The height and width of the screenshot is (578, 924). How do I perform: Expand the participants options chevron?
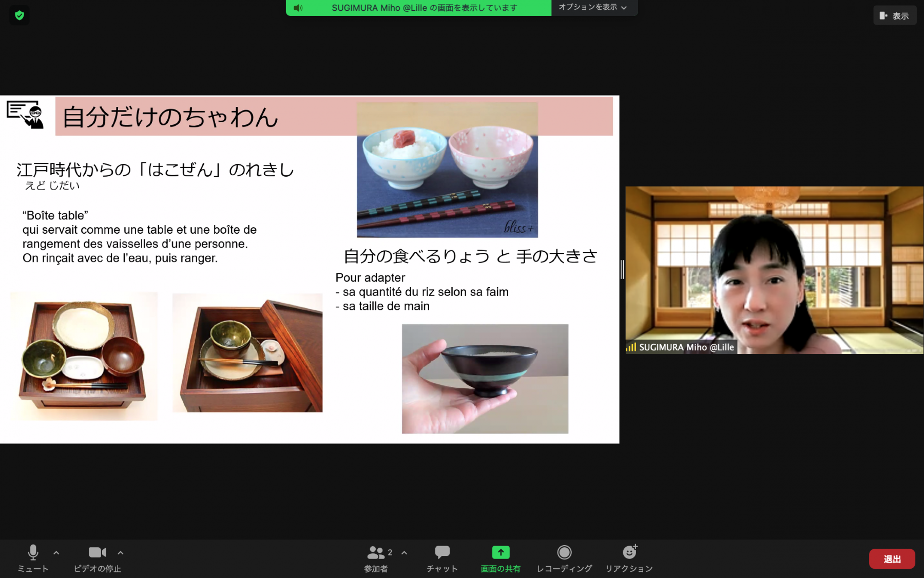(405, 553)
